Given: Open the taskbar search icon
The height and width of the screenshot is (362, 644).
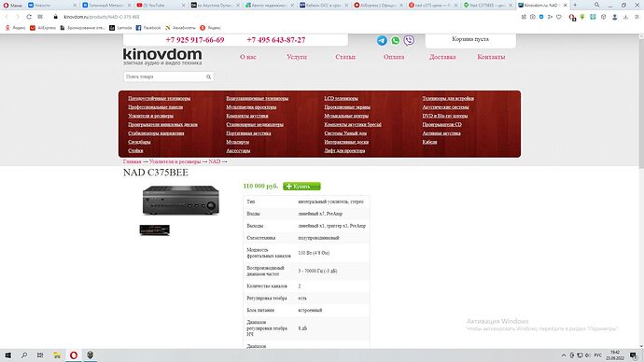Looking at the screenshot, I should (24, 355).
